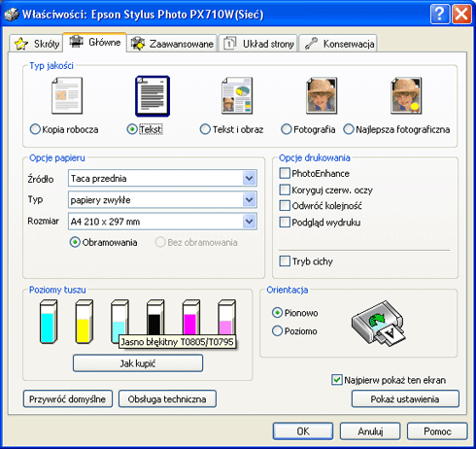
Task: Expand the Źródło paper source dropdown
Action: click(250, 178)
